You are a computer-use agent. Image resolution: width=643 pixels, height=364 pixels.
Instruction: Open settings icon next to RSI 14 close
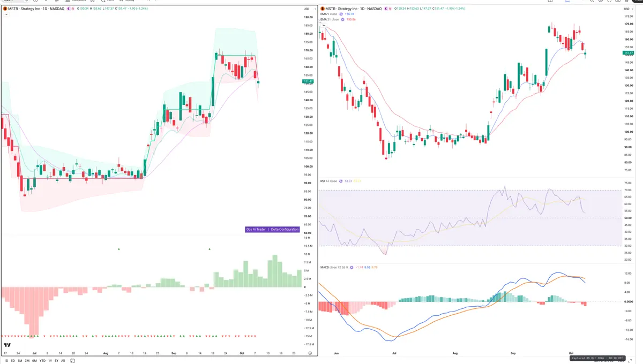[x=342, y=181]
